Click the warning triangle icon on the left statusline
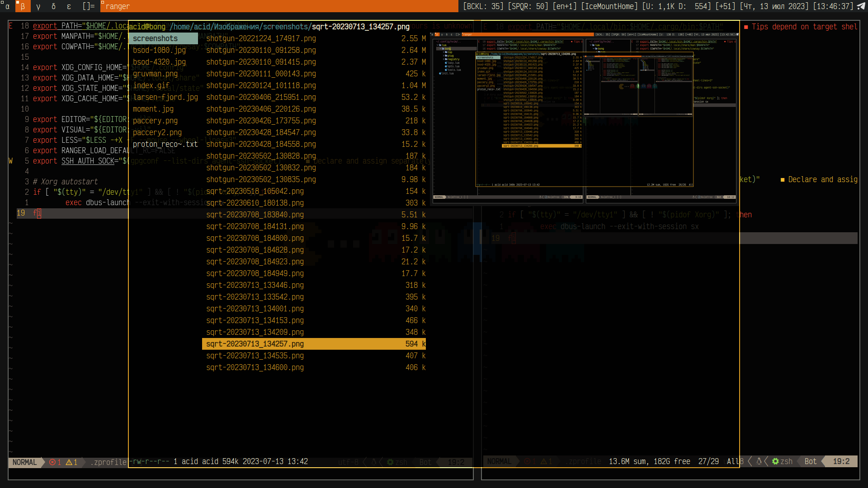The height and width of the screenshot is (488, 868). 69,462
